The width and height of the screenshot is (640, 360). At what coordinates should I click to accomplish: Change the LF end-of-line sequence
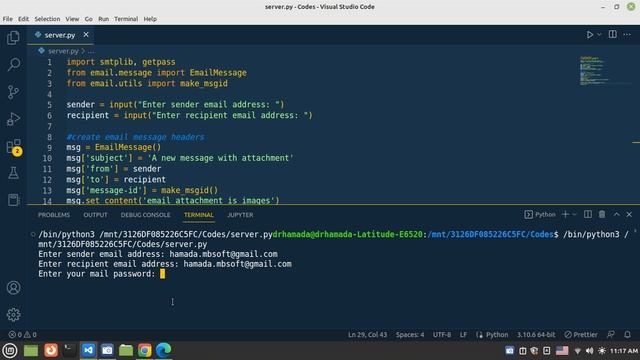463,334
